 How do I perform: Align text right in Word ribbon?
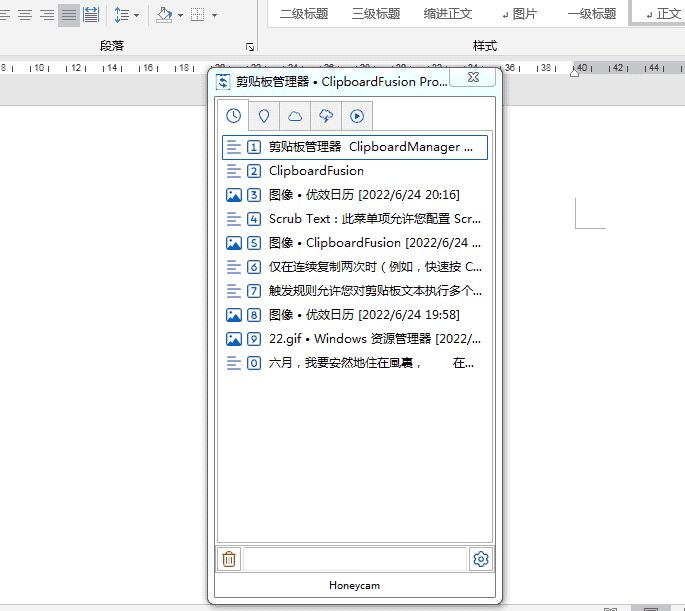point(47,15)
